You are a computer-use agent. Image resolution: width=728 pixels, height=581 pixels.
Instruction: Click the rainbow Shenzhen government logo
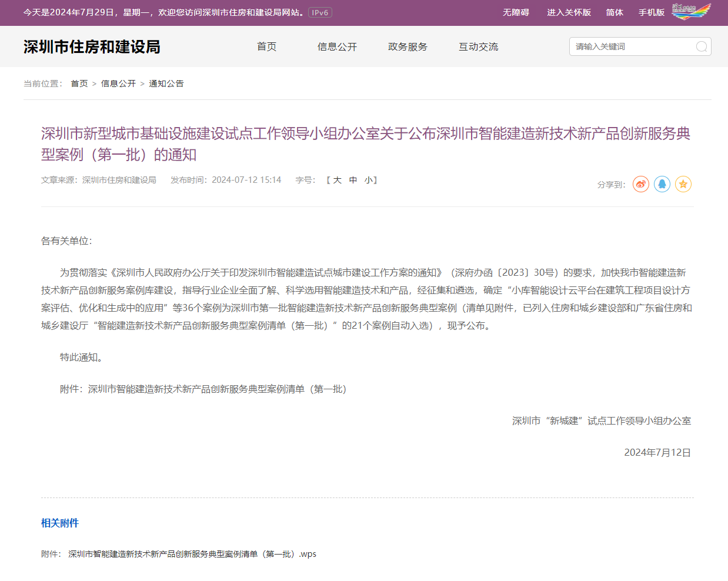click(x=691, y=12)
